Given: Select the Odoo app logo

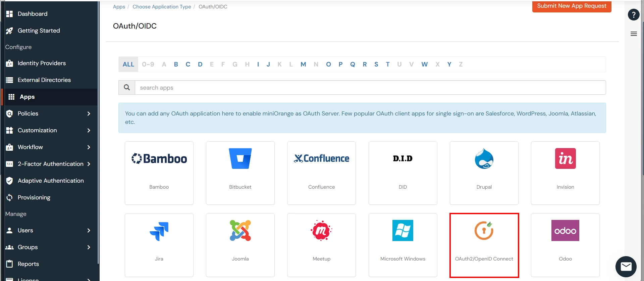Looking at the screenshot, I should (x=565, y=230).
